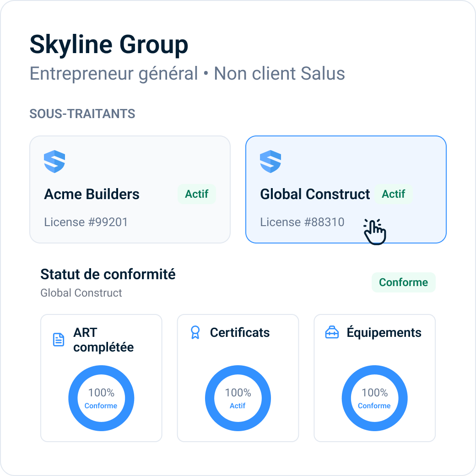Screen dimensions: 476x476
Task: Click the Actif badge on Global Construct
Action: (394, 194)
